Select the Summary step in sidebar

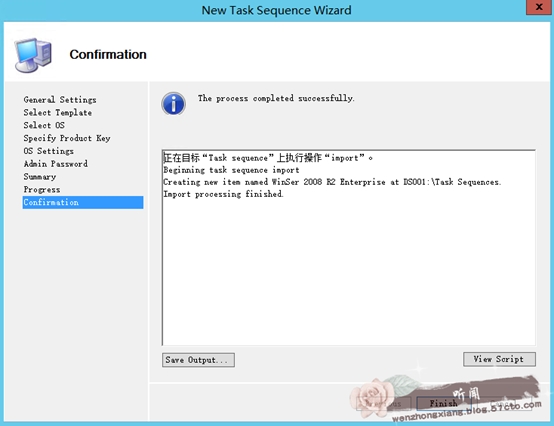tap(40, 177)
